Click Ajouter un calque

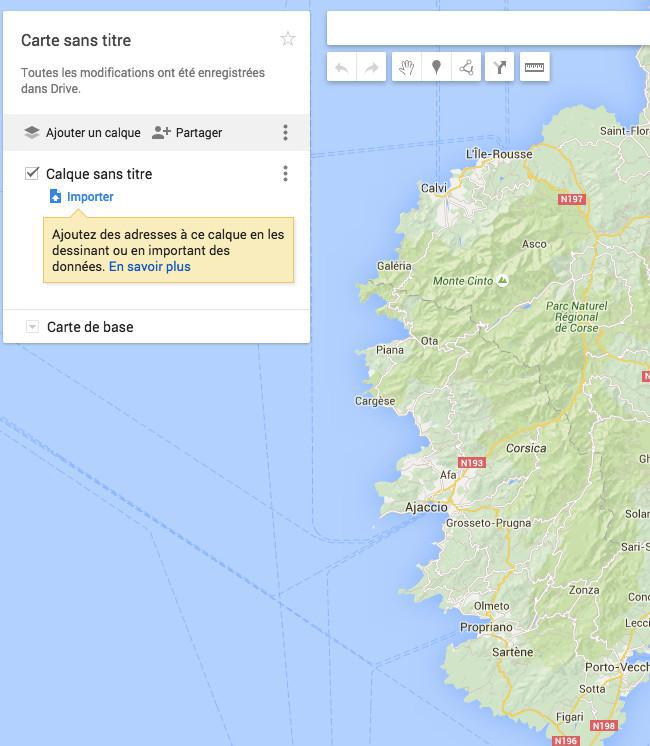click(x=82, y=133)
